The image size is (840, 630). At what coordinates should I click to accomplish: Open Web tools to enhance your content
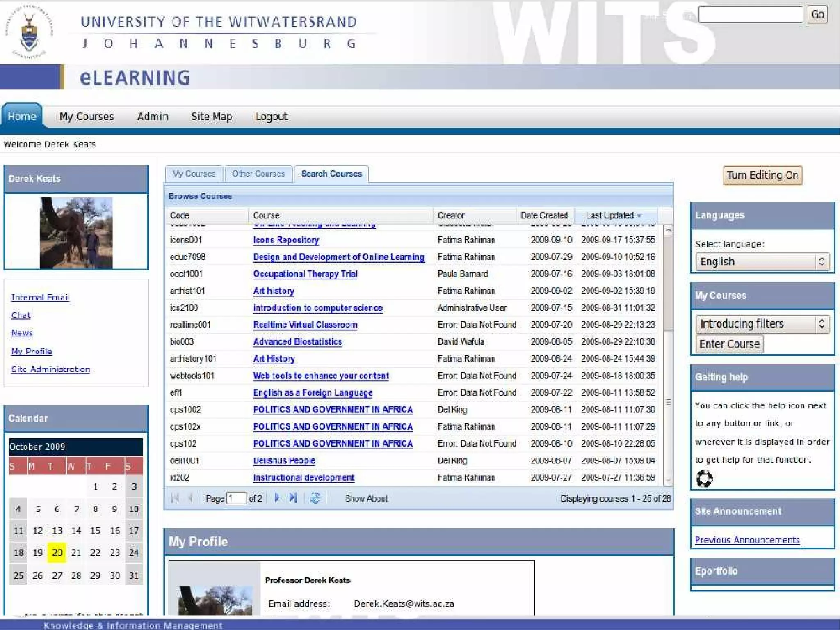click(321, 376)
